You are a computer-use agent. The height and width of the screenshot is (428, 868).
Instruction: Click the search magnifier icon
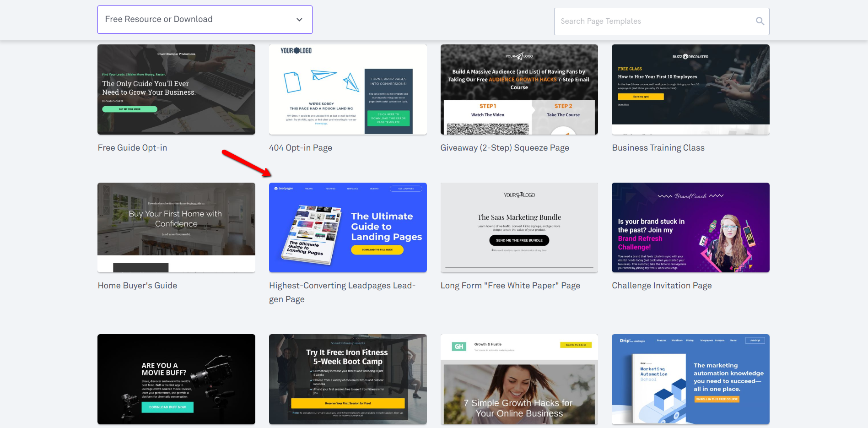(x=760, y=21)
